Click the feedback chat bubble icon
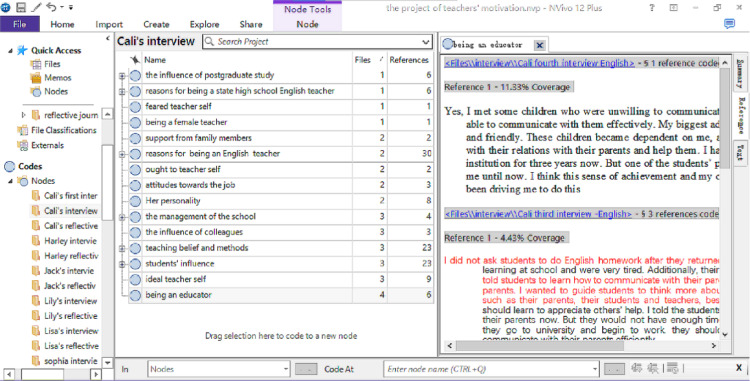Image resolution: width=750 pixels, height=381 pixels. pyautogui.click(x=729, y=24)
